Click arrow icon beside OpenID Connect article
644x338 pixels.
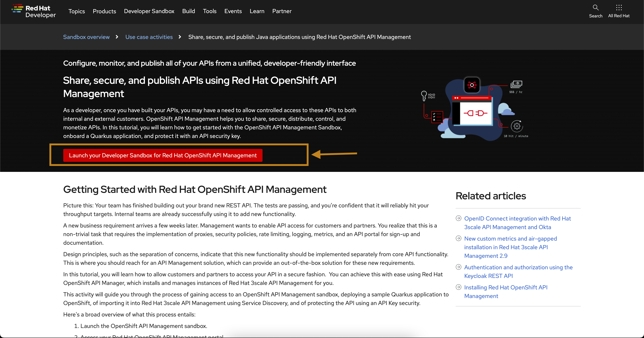459,219
